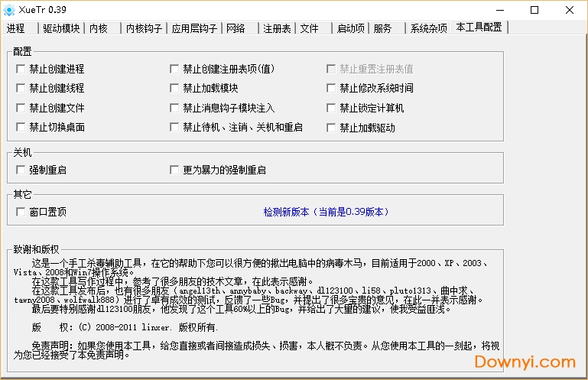The width and height of the screenshot is (588, 380).
Task: Enable 窗口置顶 always-on-top checkbox
Action: pyautogui.click(x=21, y=212)
